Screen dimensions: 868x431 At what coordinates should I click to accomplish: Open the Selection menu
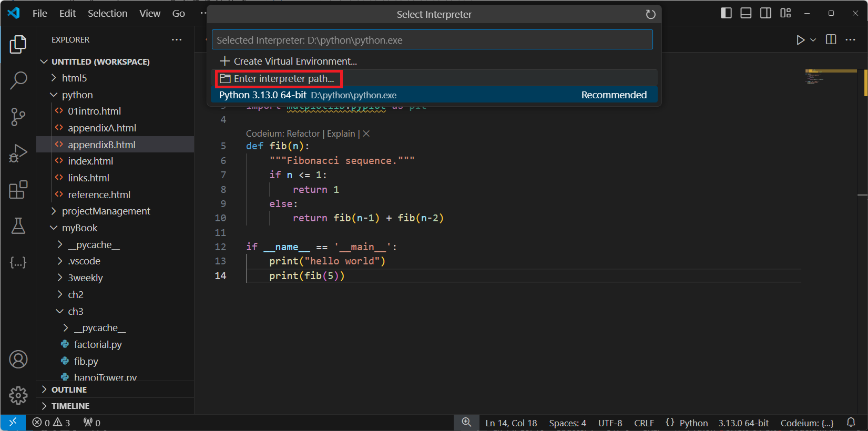[107, 14]
